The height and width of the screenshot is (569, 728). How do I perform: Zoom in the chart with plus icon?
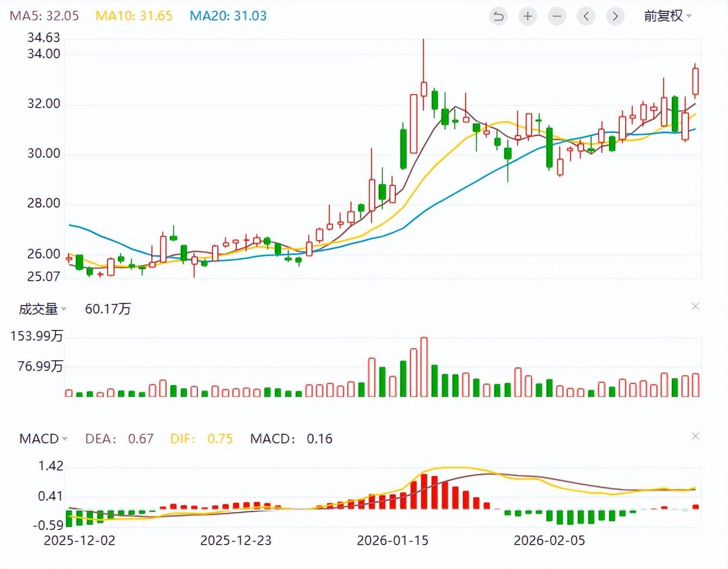[527, 16]
